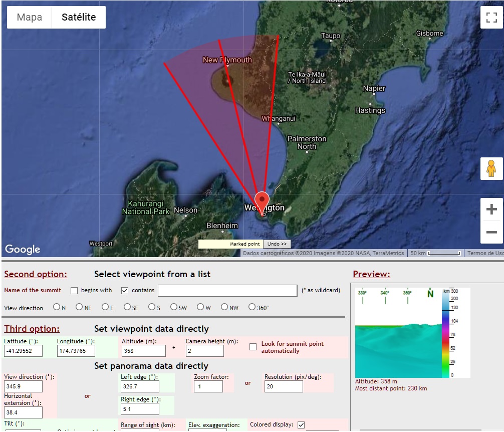Image resolution: width=504 pixels, height=432 pixels.
Task: Click the 'Second option:' heading
Action: pos(36,274)
